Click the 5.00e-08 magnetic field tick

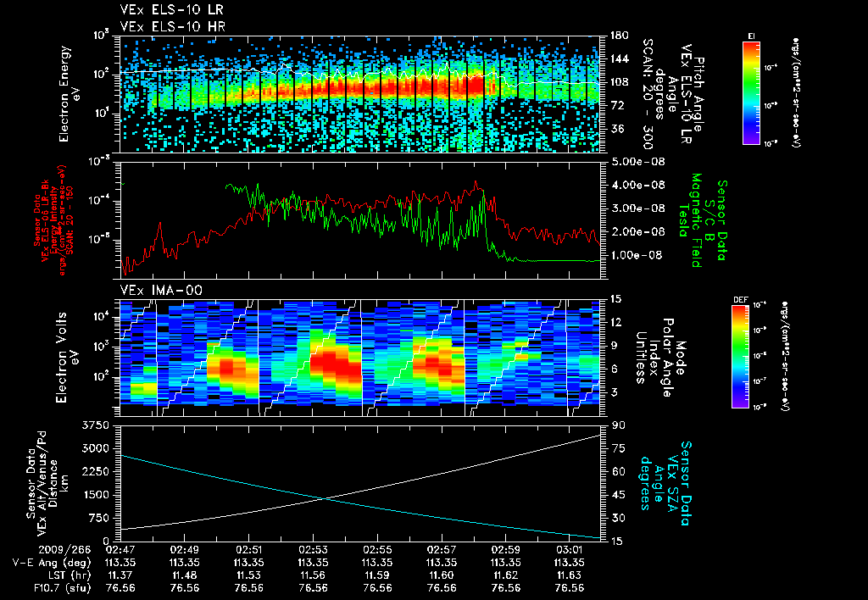pyautogui.click(x=637, y=162)
